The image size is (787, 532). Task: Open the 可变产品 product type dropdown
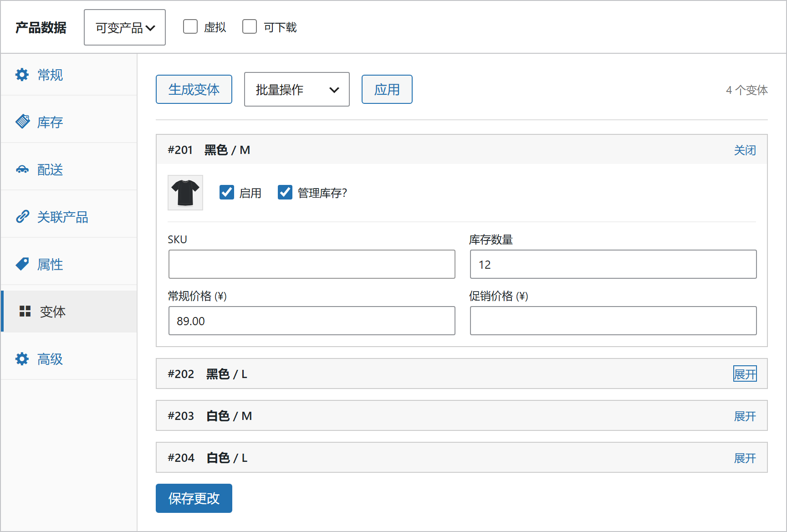coord(125,27)
